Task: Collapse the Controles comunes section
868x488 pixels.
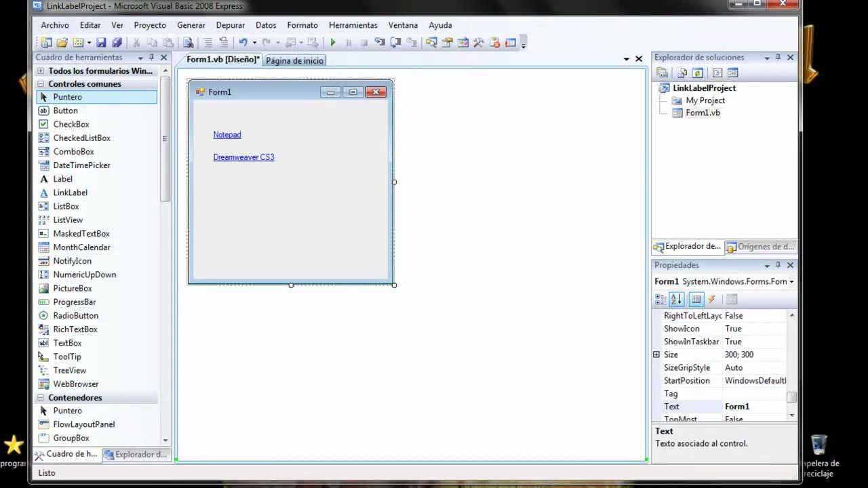Action: point(41,84)
